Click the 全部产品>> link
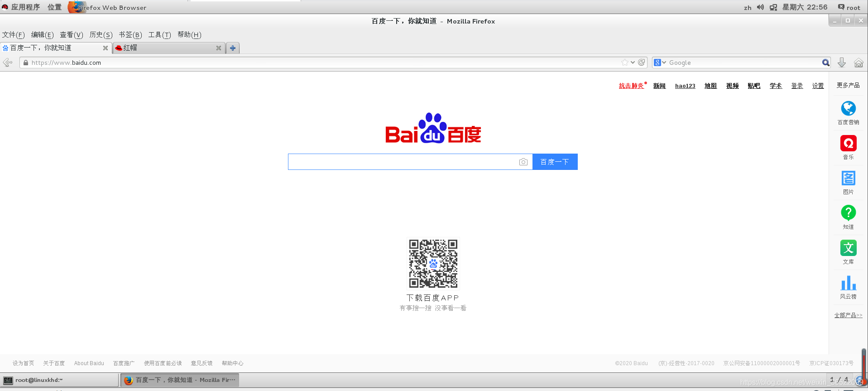The height and width of the screenshot is (391, 868). point(848,315)
